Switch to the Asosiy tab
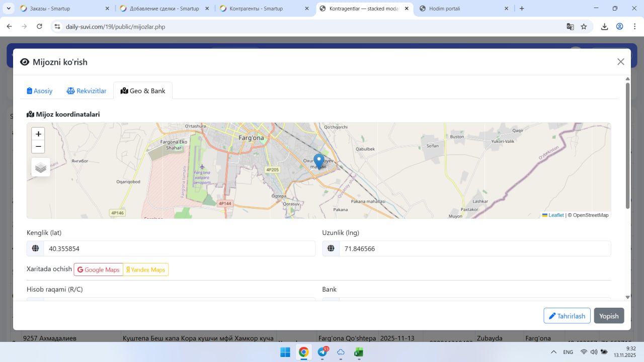Screen dimensions: 644x362 [x=40, y=91]
